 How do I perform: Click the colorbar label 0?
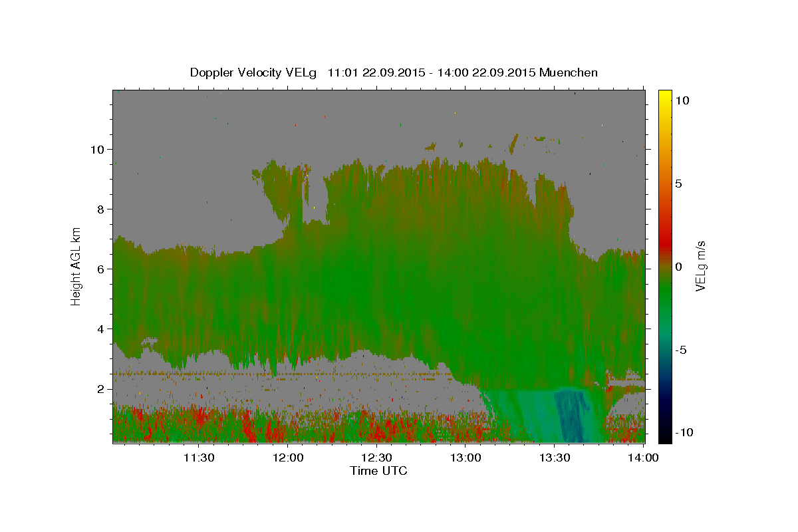tap(678, 267)
